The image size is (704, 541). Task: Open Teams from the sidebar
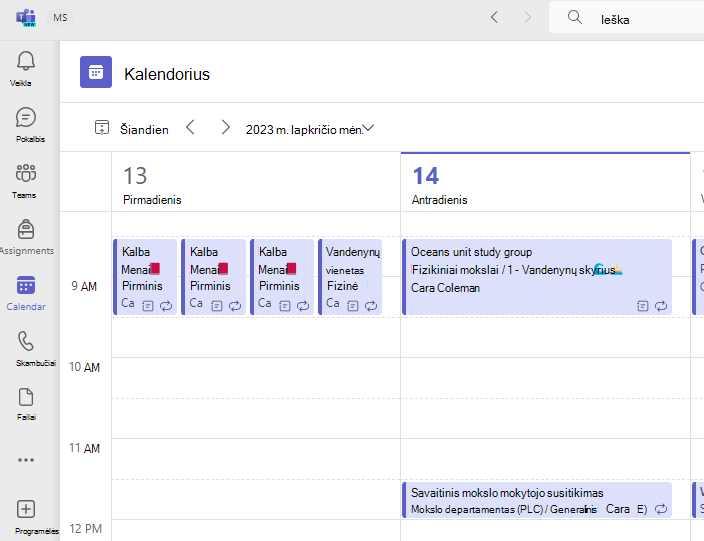pos(26,173)
